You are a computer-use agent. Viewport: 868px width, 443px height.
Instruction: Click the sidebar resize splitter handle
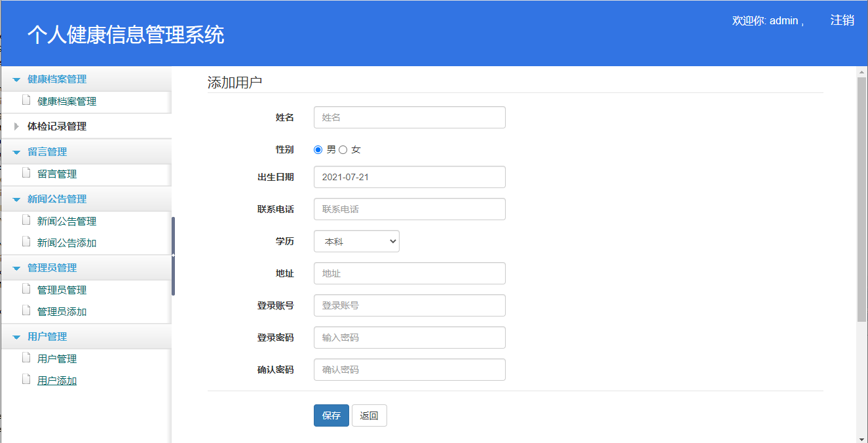point(173,256)
